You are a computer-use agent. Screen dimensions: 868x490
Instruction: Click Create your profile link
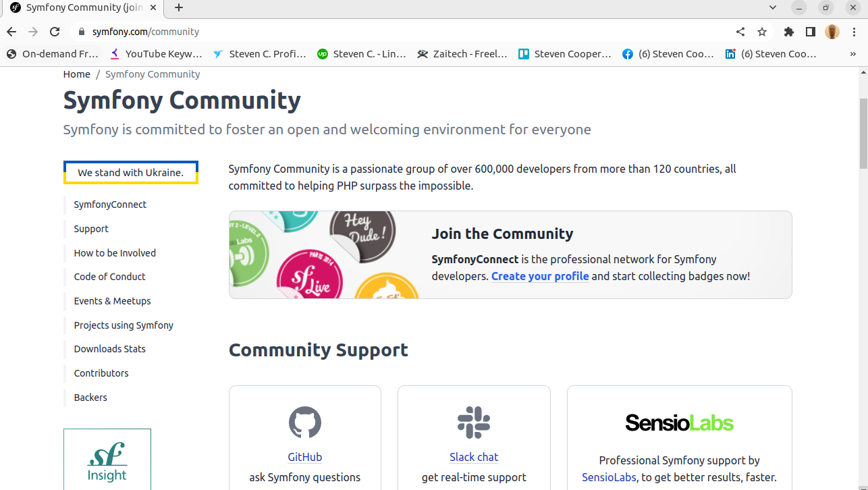pos(540,276)
